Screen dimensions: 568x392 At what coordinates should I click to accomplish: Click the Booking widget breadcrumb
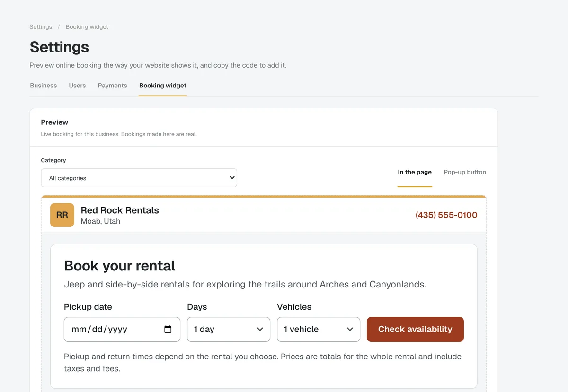[x=87, y=27]
